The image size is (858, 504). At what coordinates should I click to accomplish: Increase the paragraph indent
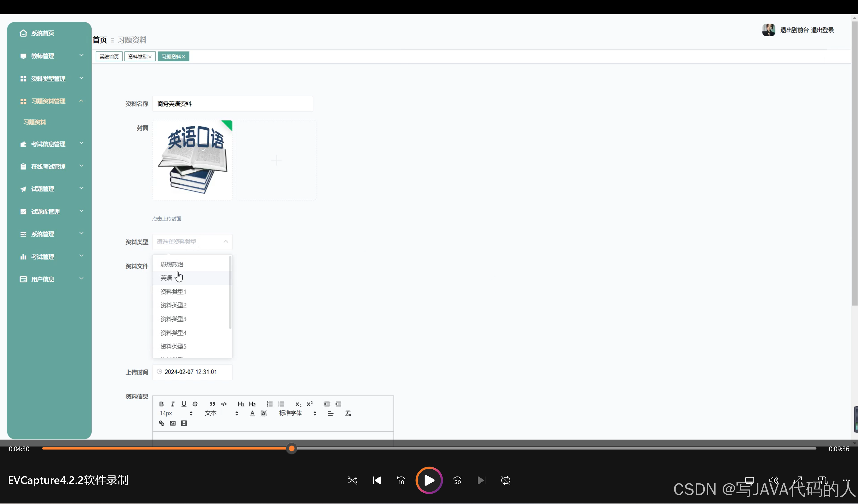pyautogui.click(x=338, y=404)
